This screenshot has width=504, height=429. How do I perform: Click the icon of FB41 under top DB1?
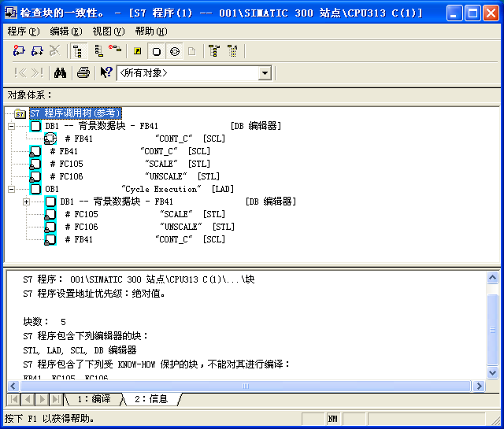click(50, 139)
